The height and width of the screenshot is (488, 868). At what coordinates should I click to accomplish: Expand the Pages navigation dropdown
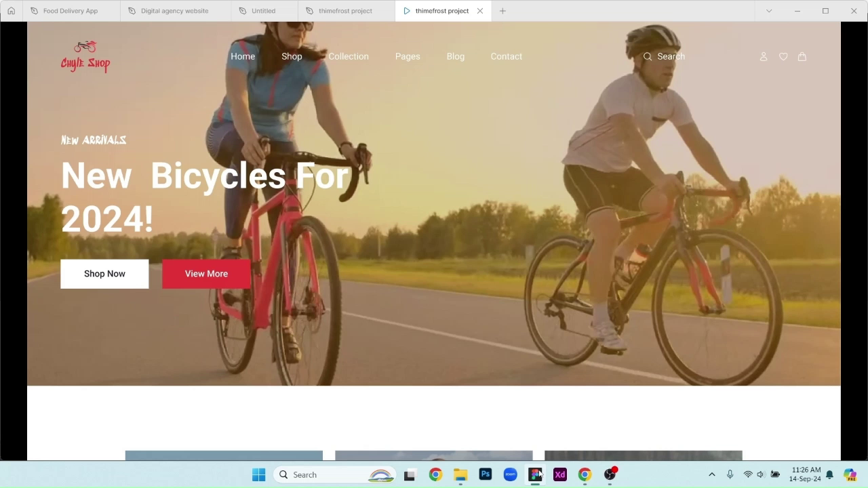click(x=408, y=56)
